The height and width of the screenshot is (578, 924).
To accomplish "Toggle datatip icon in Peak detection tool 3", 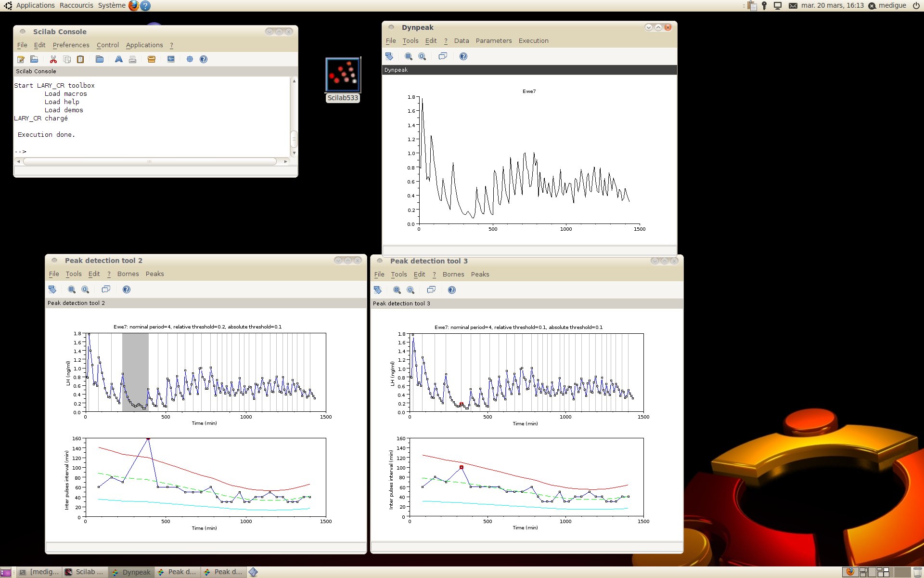I will pyautogui.click(x=431, y=290).
